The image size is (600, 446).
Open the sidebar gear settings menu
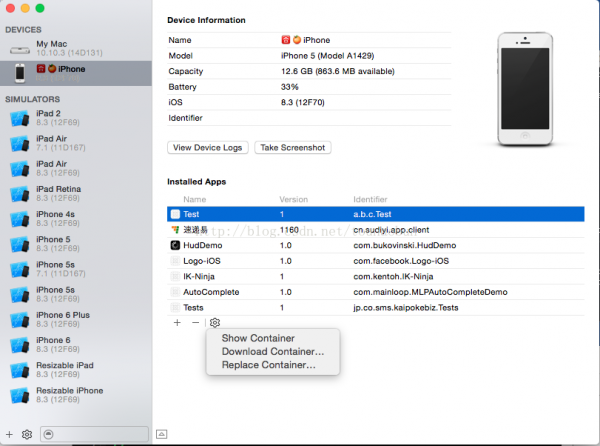[x=27, y=435]
